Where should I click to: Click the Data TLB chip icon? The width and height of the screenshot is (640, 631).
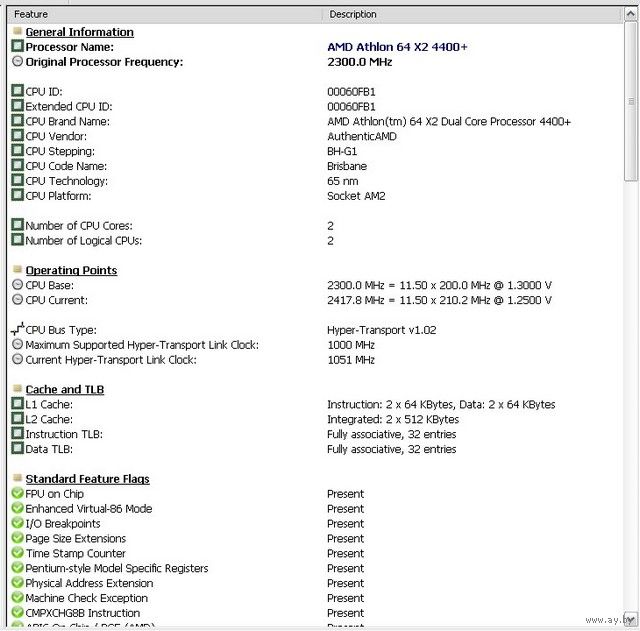17,448
